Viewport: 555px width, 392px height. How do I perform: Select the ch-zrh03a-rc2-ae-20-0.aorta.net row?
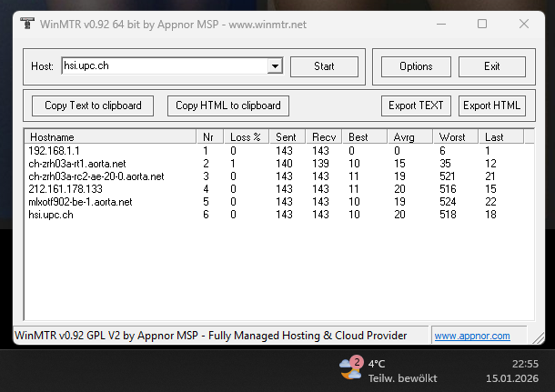click(279, 176)
